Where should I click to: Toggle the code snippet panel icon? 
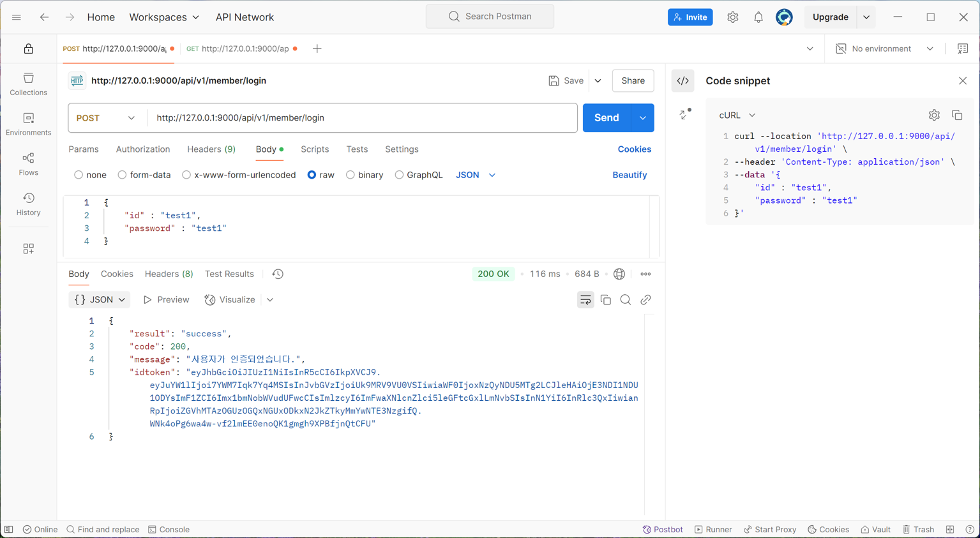coord(683,81)
